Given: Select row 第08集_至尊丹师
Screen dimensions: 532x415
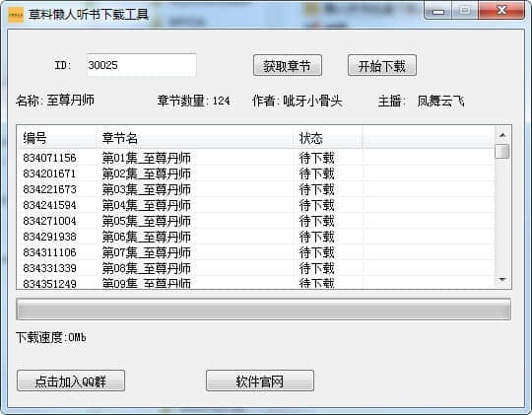Looking at the screenshot, I should point(255,268).
